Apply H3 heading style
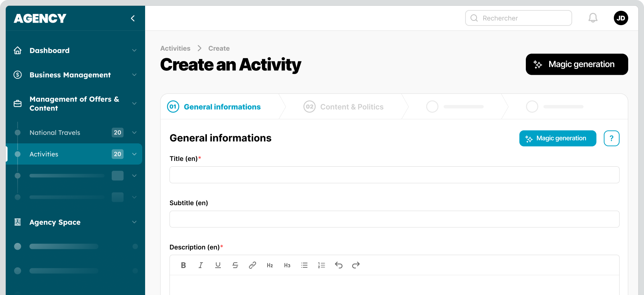 pyautogui.click(x=287, y=265)
